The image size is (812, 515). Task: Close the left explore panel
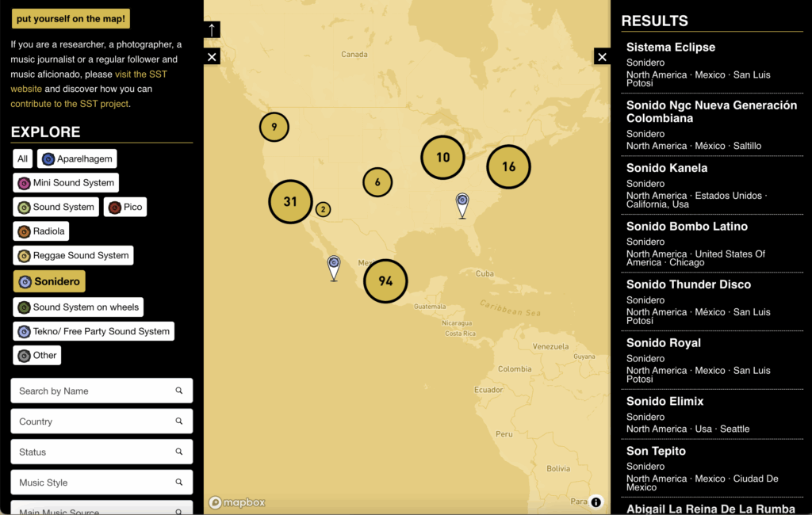pos(212,57)
